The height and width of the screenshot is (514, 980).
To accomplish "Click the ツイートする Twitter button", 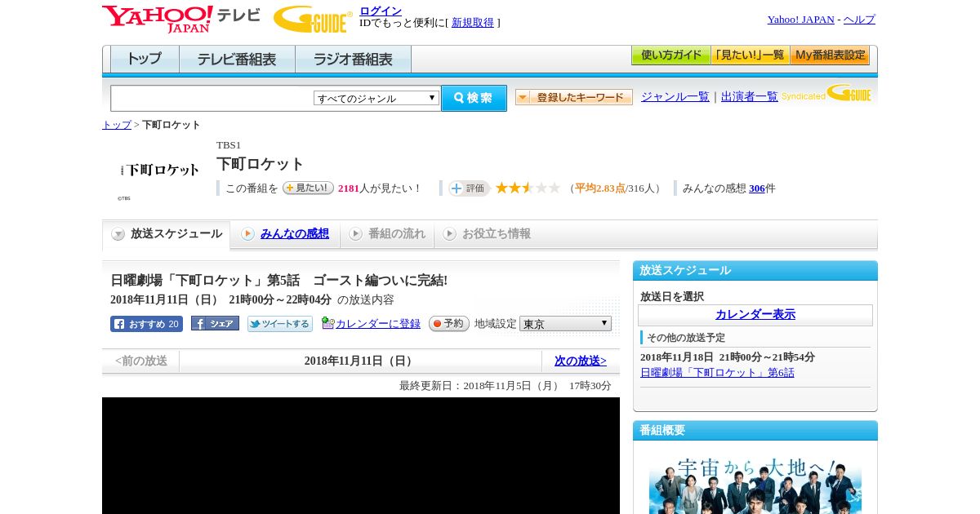I will point(280,324).
